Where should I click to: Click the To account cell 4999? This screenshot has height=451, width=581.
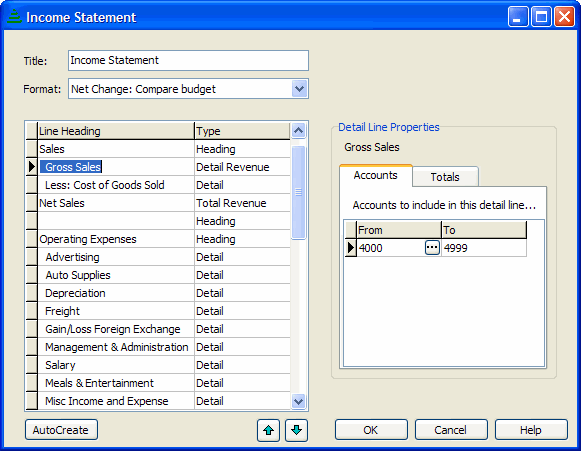click(484, 248)
